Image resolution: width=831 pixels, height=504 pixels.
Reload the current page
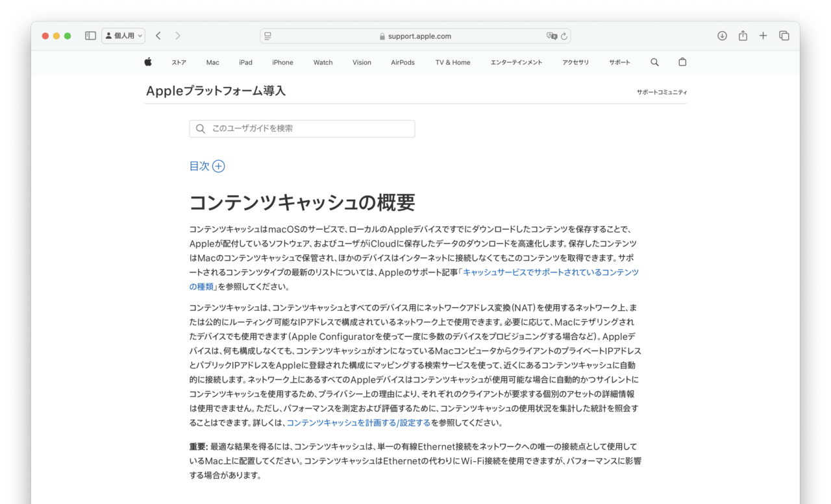pyautogui.click(x=564, y=36)
